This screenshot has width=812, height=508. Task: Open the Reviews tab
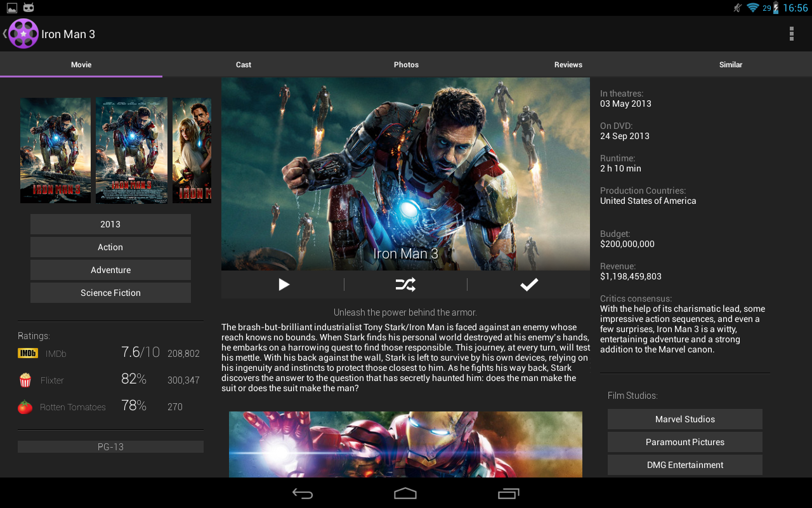point(568,65)
